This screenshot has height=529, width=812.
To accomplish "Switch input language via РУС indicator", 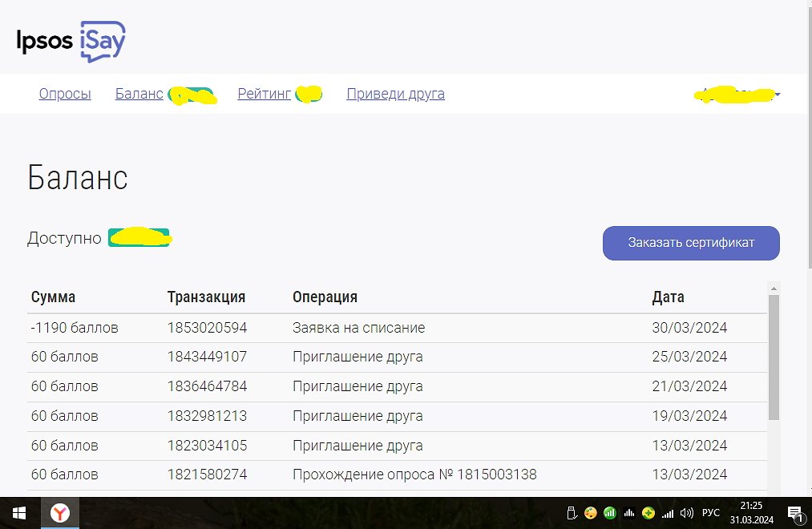I will point(711,513).
